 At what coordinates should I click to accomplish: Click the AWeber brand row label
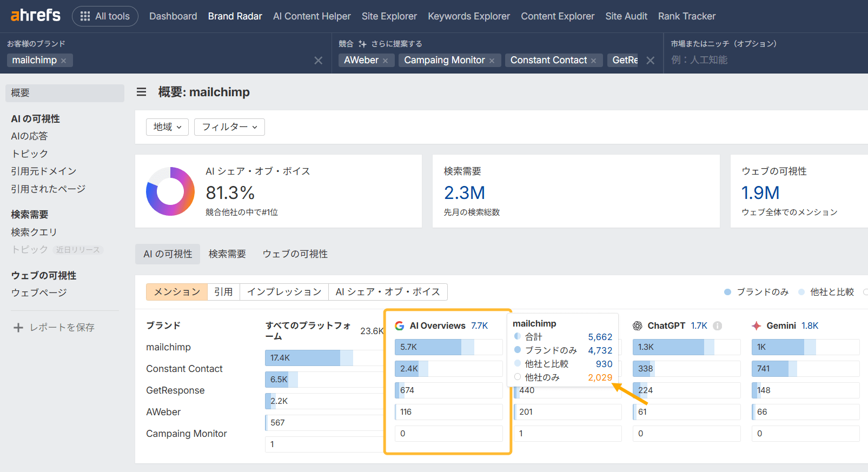(x=163, y=412)
